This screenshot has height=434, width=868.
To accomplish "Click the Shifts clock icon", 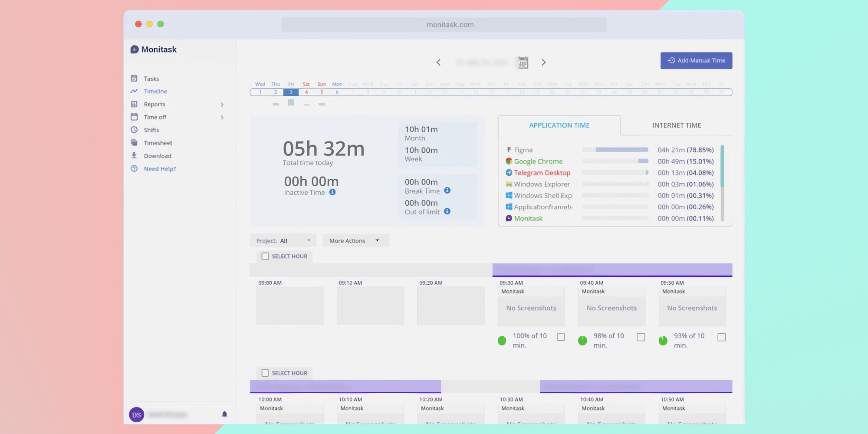I will pos(134,130).
